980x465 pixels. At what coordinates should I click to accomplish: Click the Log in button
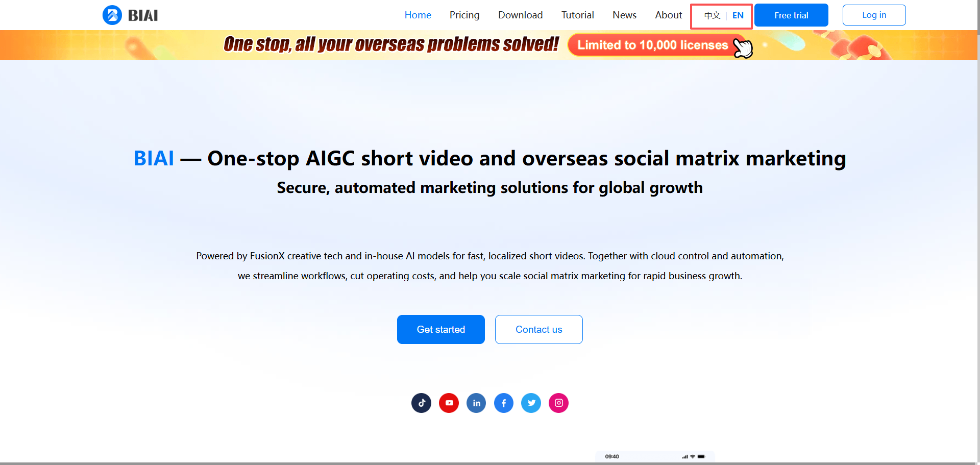pos(874,15)
